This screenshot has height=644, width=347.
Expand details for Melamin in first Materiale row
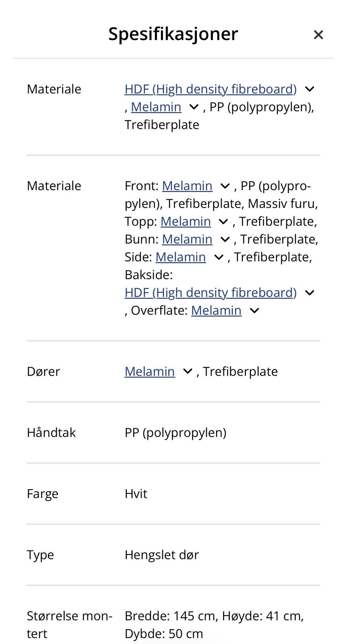click(194, 107)
